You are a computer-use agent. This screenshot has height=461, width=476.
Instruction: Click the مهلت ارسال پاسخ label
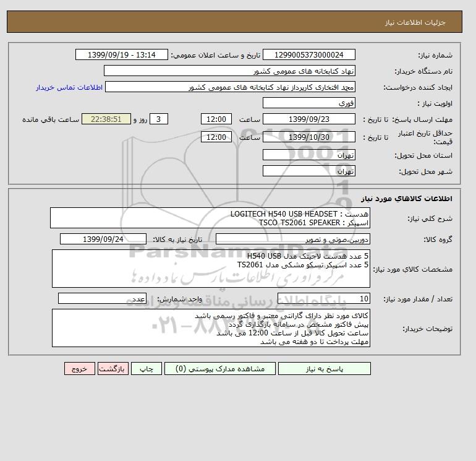423,119
